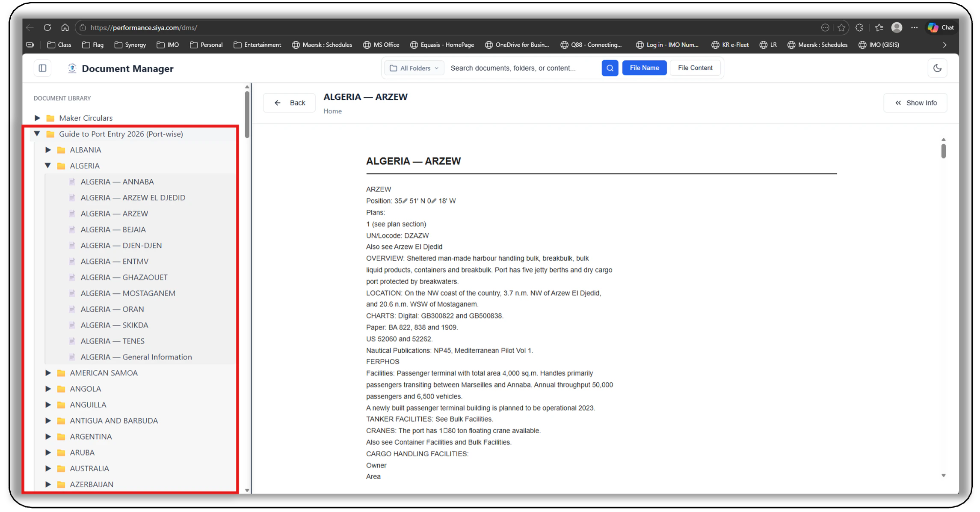This screenshot has width=980, height=512.
Task: Expand the AMERICAN SAMOA folder
Action: (x=48, y=373)
